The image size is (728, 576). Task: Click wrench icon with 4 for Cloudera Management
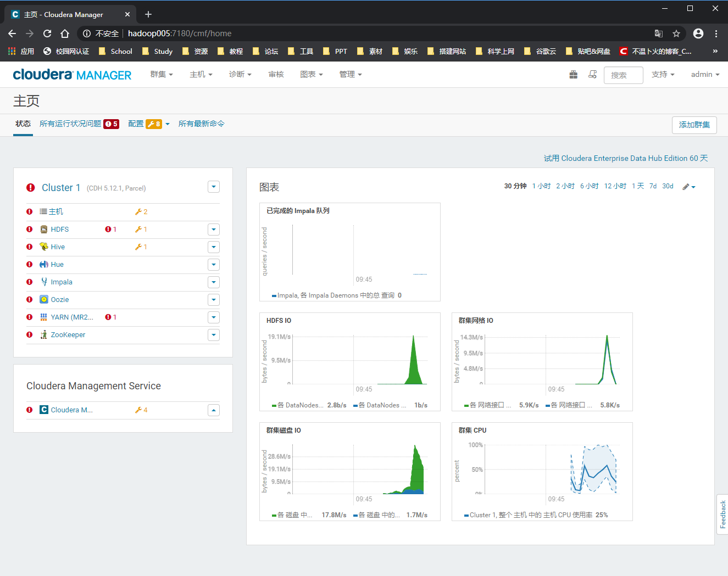[x=141, y=410]
